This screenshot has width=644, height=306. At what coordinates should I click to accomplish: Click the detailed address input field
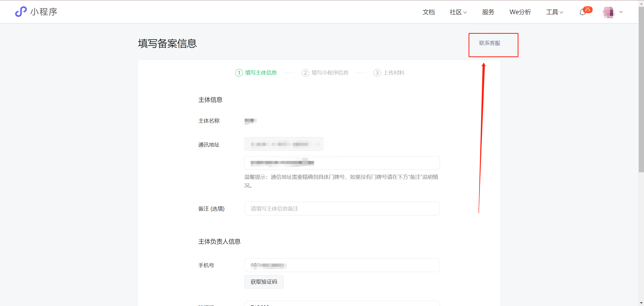coord(342,163)
